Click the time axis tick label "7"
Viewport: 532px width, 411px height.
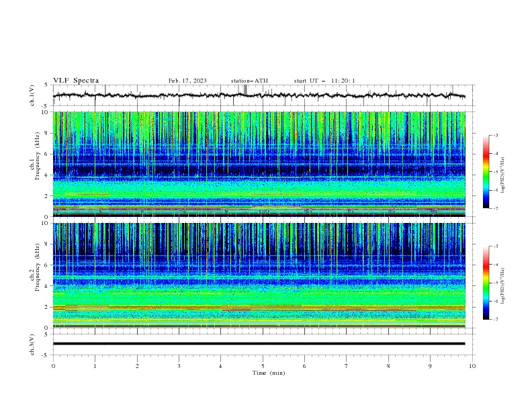347,366
